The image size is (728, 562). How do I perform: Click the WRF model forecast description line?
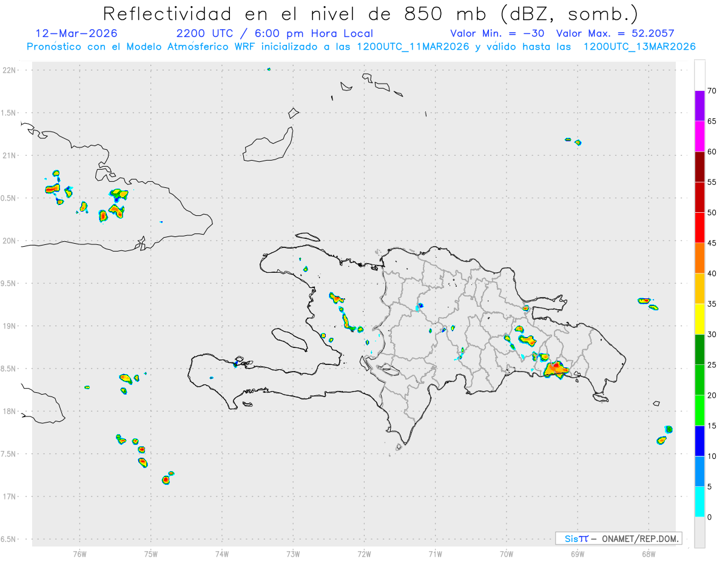(361, 46)
